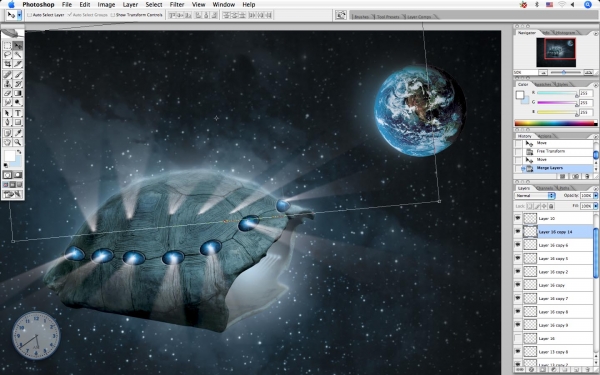Viewport: 600px width, 375px height.
Task: Switch to the Swatches tab
Action: (x=543, y=84)
